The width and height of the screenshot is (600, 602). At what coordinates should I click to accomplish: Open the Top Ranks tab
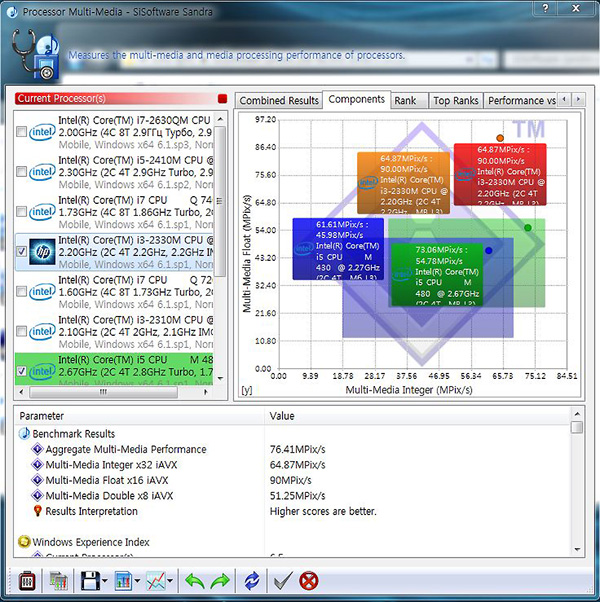coord(456,101)
